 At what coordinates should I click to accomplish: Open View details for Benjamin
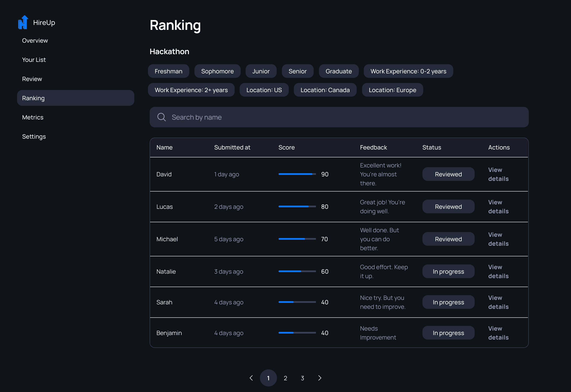(x=498, y=333)
